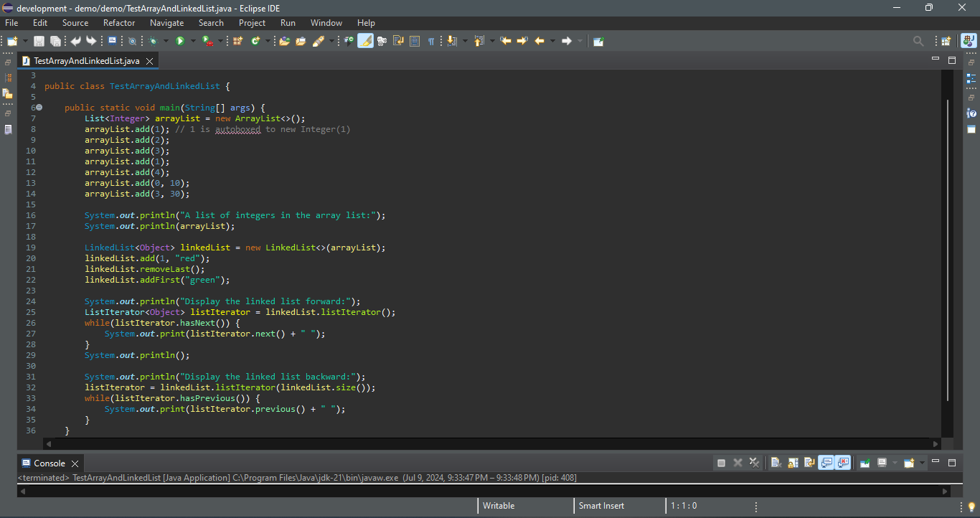Image resolution: width=980 pixels, height=518 pixels.
Task: Open the New file dropdown arrow
Action: (x=26, y=42)
